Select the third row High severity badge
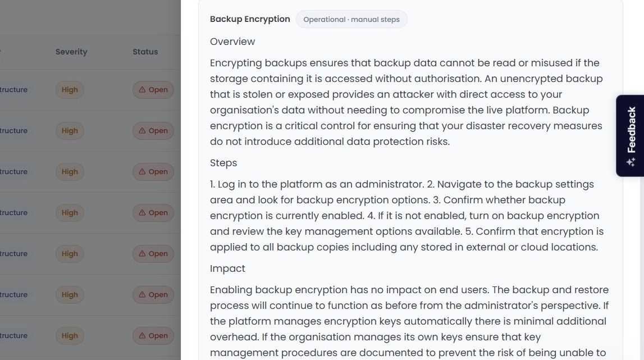This screenshot has width=644, height=360. [x=70, y=172]
